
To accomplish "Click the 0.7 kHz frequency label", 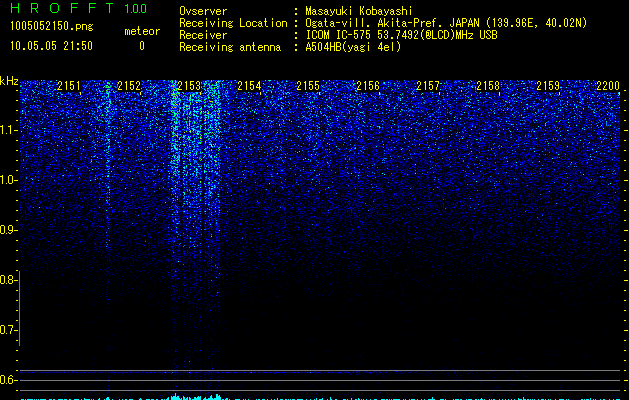I will [8, 330].
